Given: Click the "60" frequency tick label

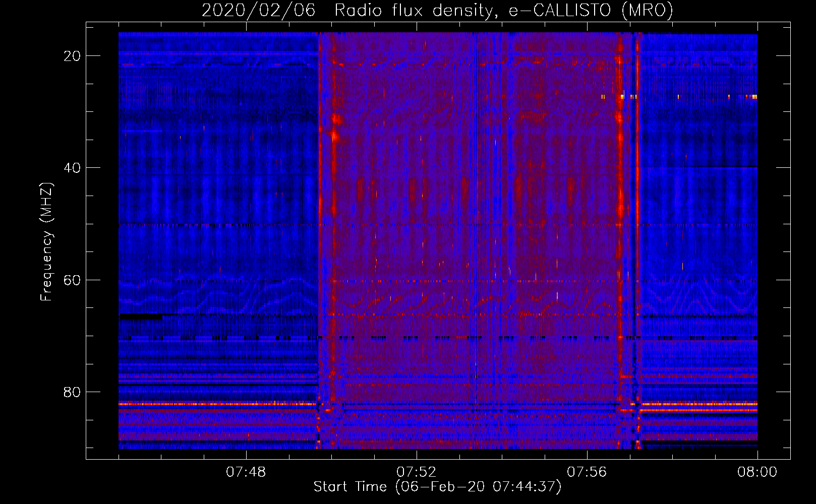Looking at the screenshot, I should [72, 280].
